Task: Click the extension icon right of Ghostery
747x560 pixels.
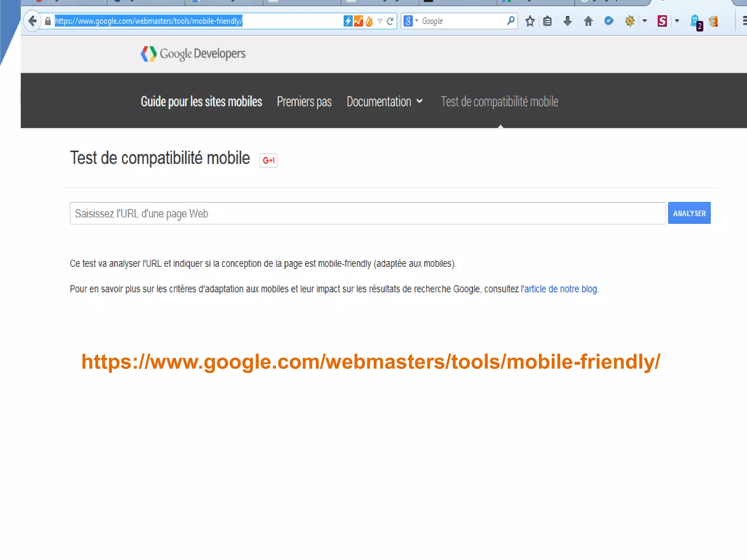Action: coord(713,22)
